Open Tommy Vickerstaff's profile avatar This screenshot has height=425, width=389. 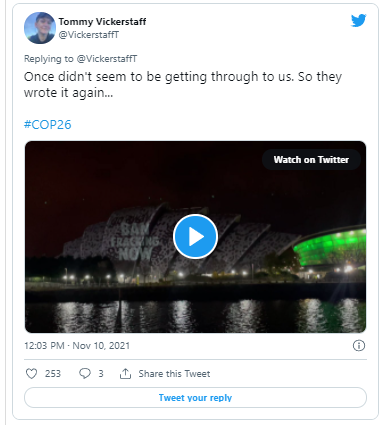click(x=40, y=28)
